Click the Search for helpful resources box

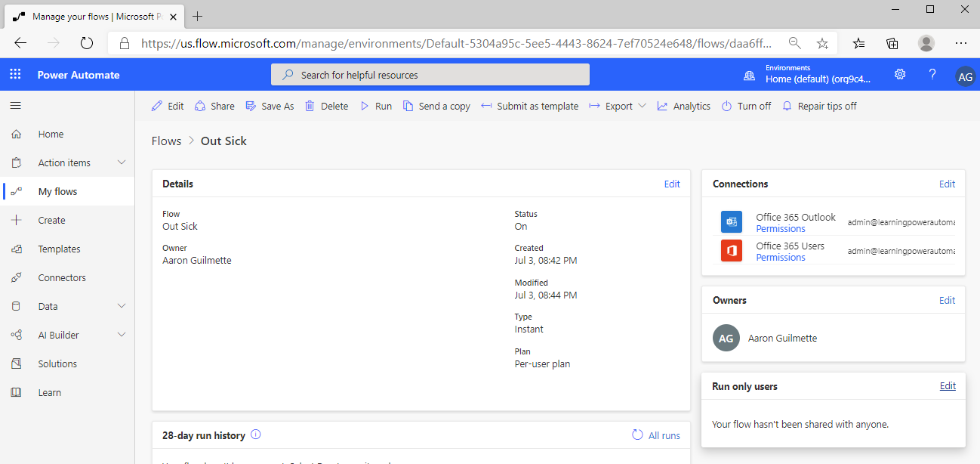point(430,75)
